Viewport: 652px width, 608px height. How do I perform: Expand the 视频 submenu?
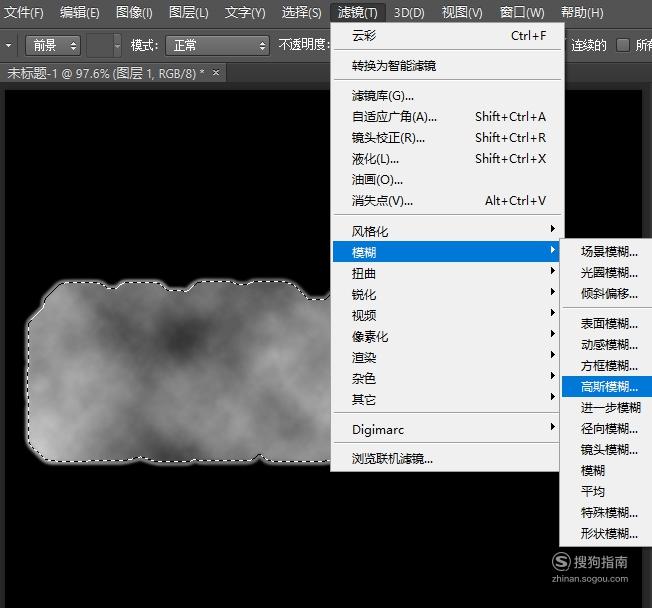[x=446, y=315]
